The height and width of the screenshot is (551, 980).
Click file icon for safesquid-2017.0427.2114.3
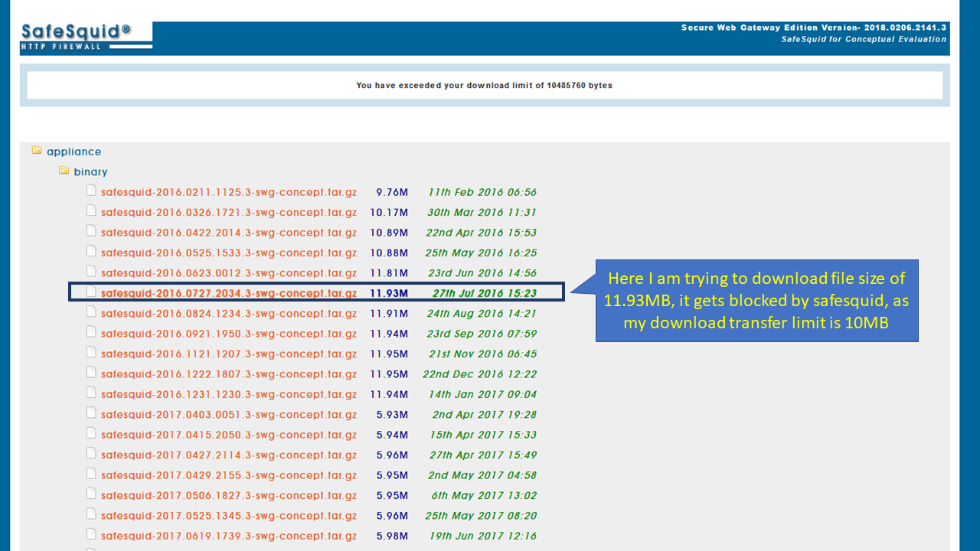(x=91, y=454)
